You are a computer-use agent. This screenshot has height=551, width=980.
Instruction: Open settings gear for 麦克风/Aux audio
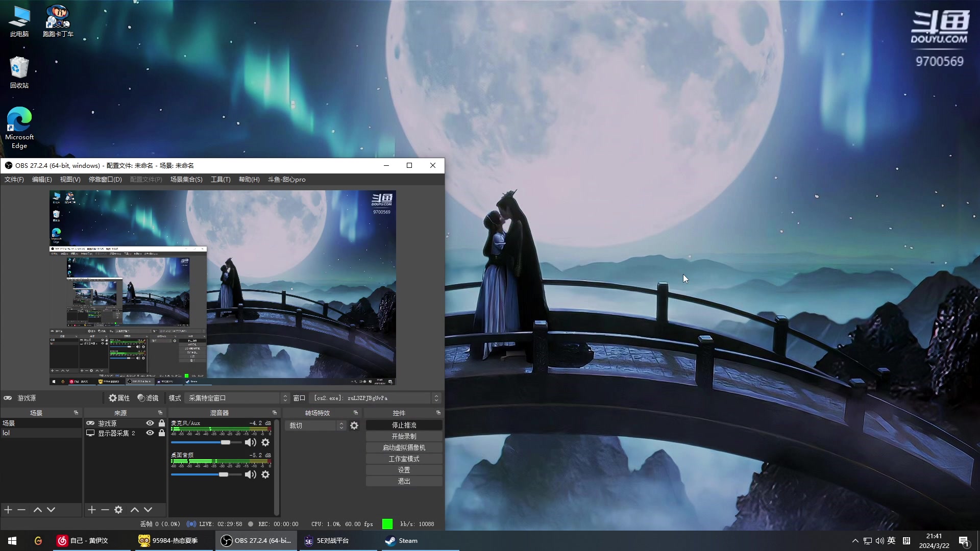point(265,442)
